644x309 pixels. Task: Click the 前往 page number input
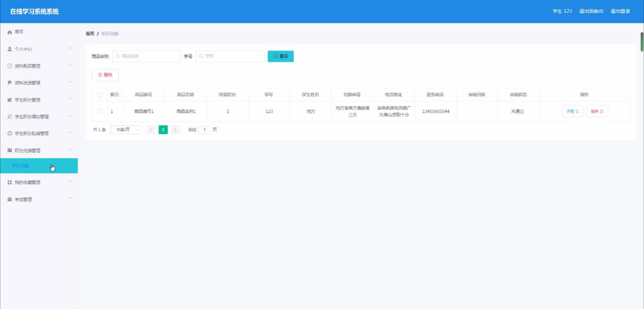[204, 129]
